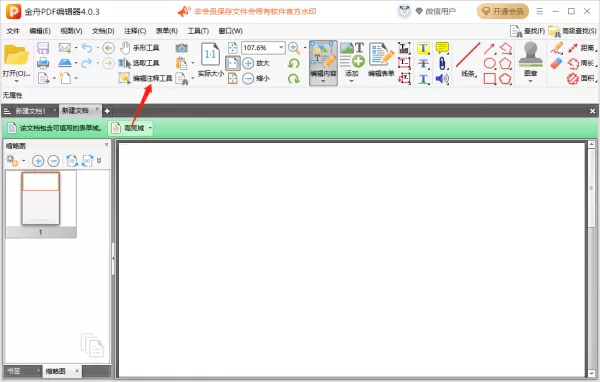This screenshot has width=600, height=382.
Task: Open the 编辑(E) menu
Action: tap(40, 31)
